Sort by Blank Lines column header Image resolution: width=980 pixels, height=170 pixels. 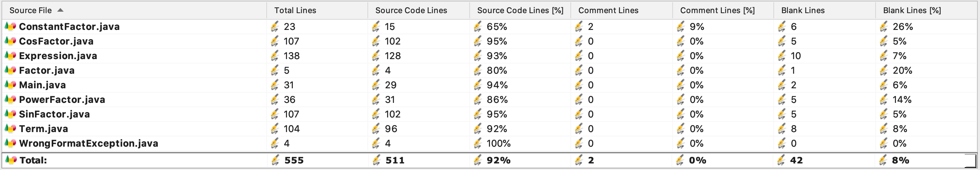point(803,10)
